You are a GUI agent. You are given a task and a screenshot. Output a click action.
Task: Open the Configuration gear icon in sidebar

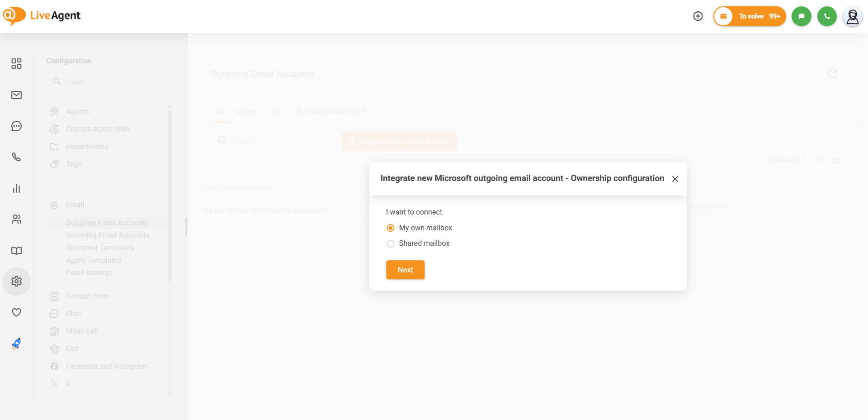point(16,282)
